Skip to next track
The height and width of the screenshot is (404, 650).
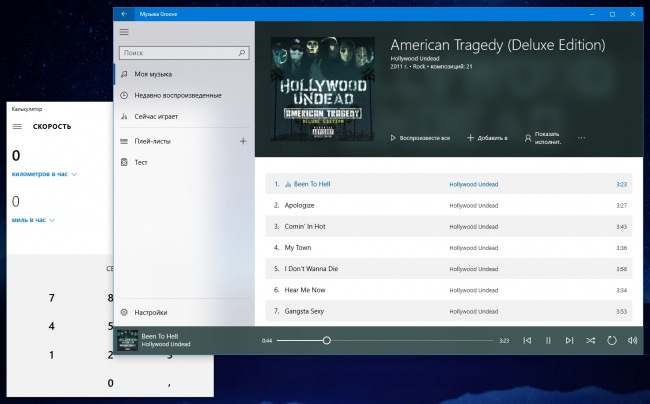(x=569, y=341)
